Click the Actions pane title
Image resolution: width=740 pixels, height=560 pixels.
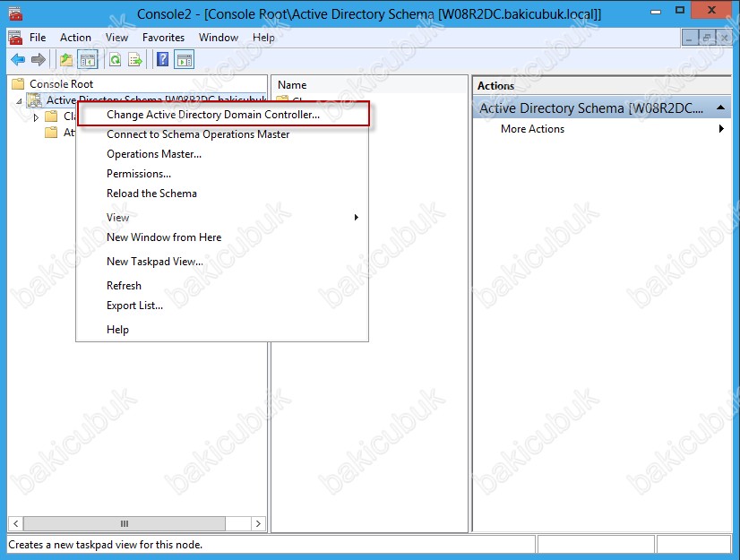(x=495, y=85)
